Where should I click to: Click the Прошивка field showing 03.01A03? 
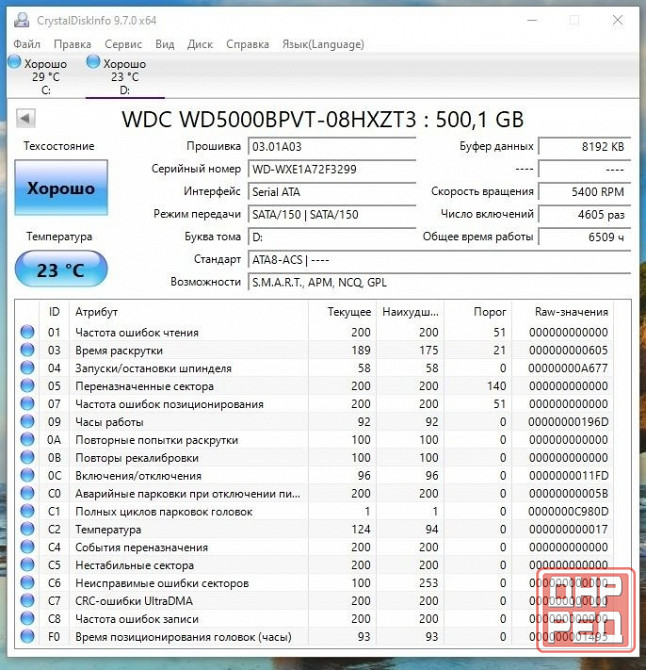tap(332, 147)
